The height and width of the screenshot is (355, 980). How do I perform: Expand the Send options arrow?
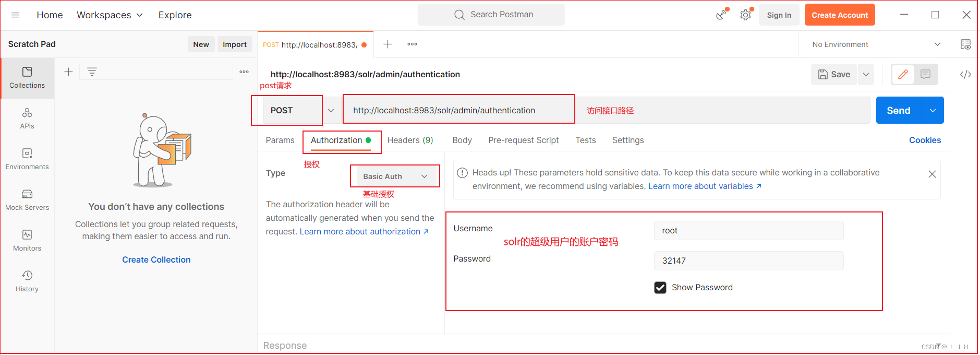point(933,110)
